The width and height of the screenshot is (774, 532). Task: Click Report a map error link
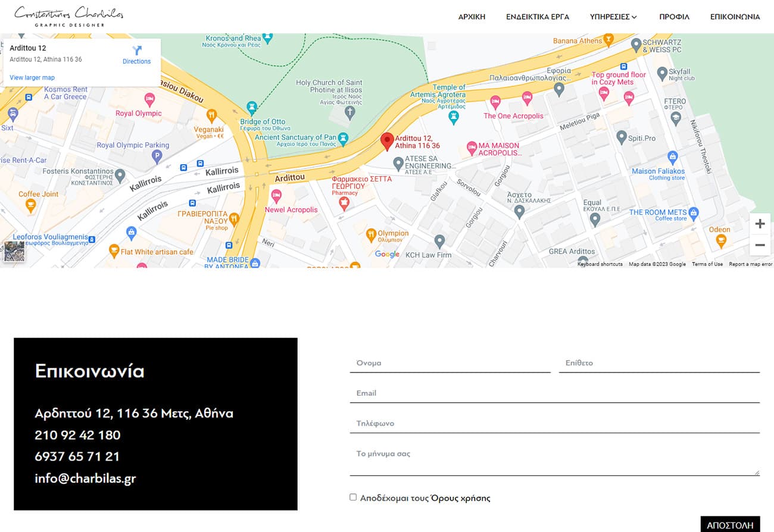pos(751,264)
